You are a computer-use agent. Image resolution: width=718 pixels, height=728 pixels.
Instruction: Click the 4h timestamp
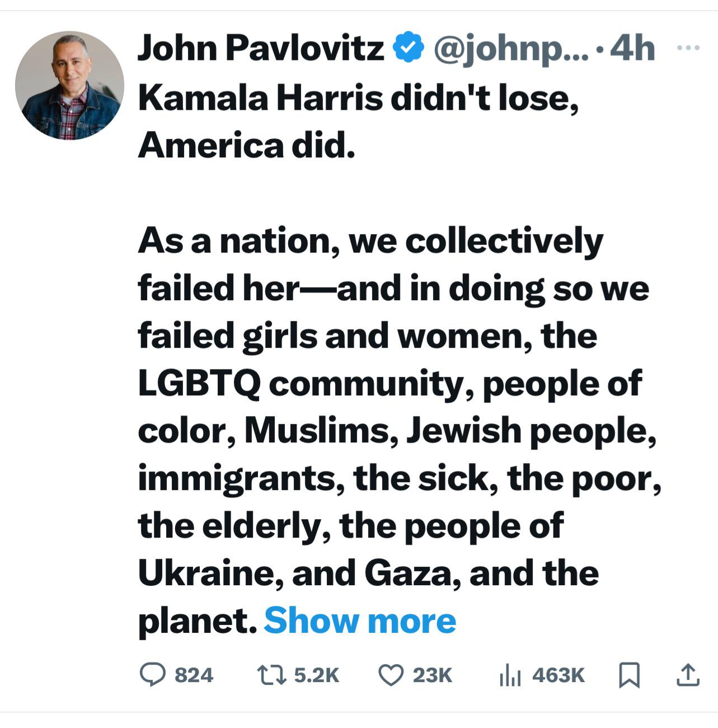pos(632,49)
